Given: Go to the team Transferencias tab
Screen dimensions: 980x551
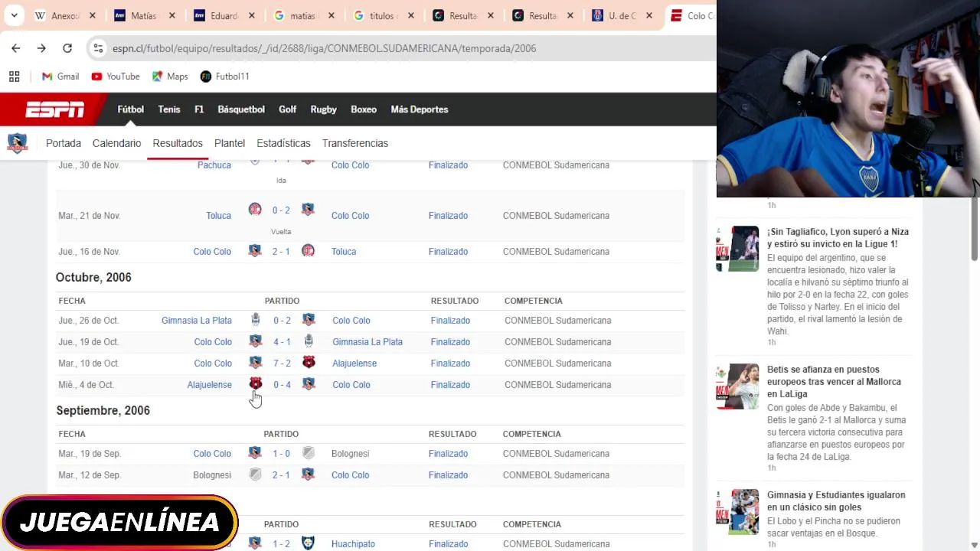Looking at the screenshot, I should coord(355,143).
